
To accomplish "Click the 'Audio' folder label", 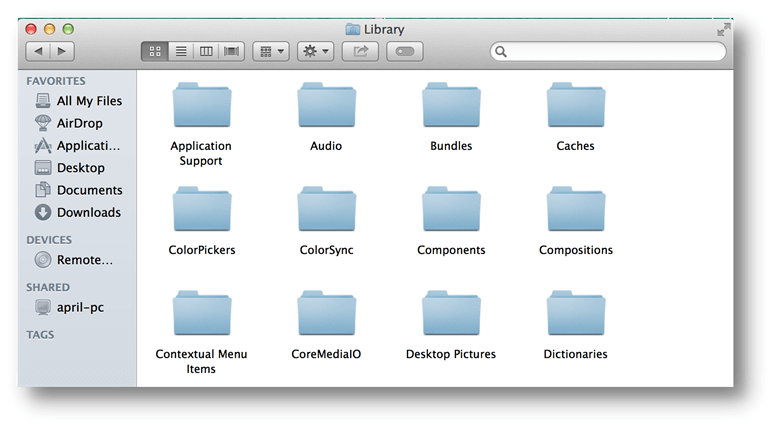I will (326, 146).
